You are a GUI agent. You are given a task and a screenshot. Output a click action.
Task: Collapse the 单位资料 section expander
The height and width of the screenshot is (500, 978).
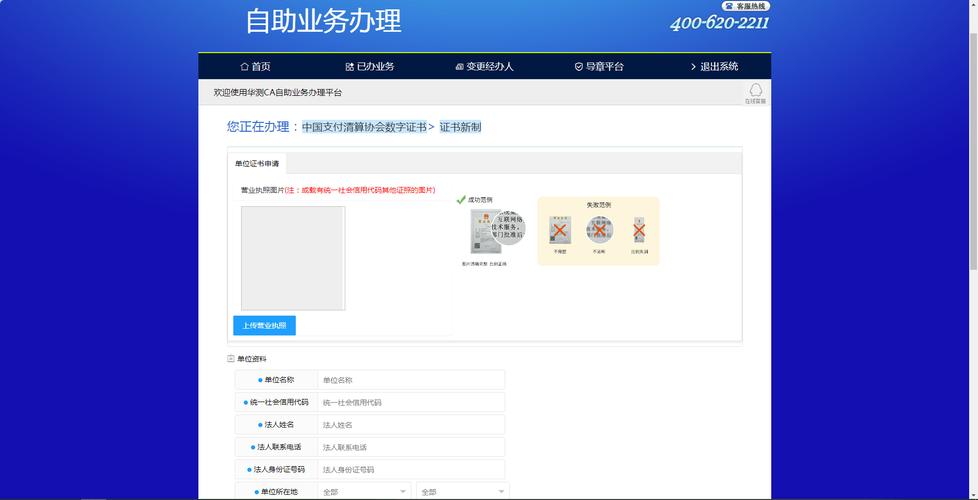(x=231, y=358)
